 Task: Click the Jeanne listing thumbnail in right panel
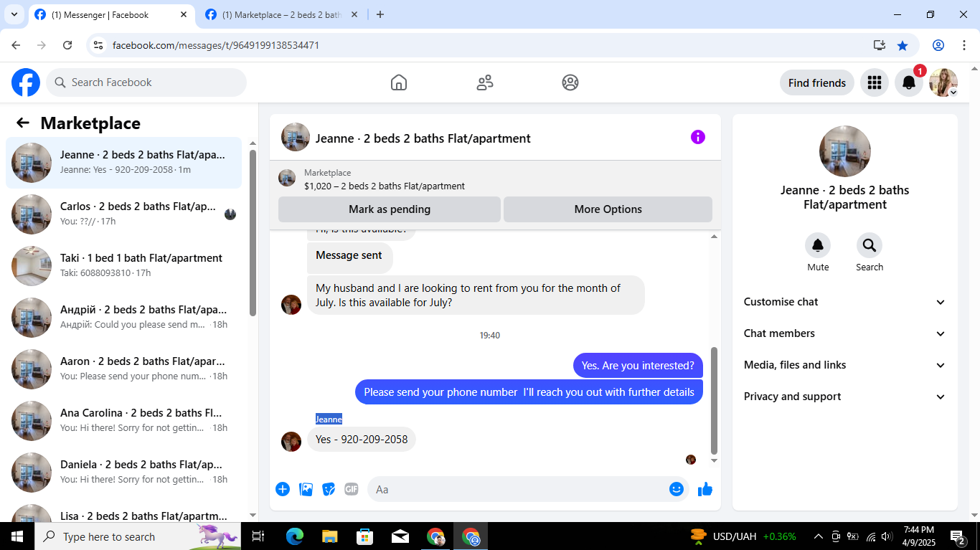point(845,151)
